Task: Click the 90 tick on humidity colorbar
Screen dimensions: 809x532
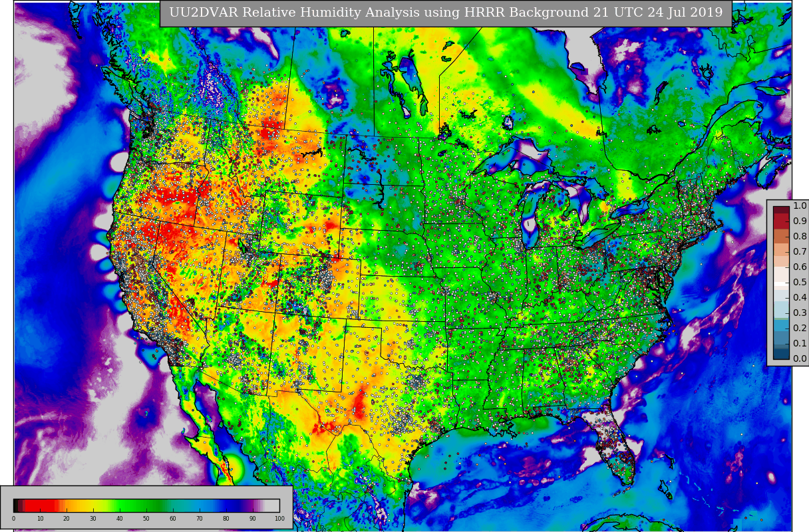Action: click(x=253, y=519)
